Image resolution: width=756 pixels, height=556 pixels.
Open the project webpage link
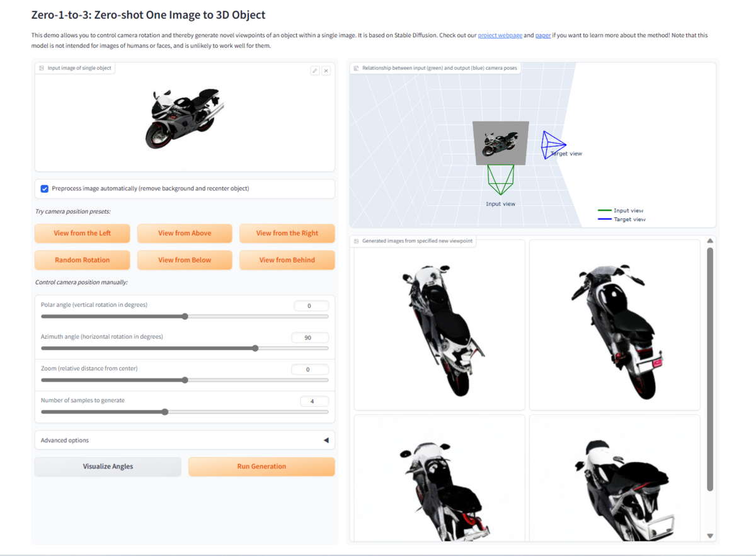(500, 35)
